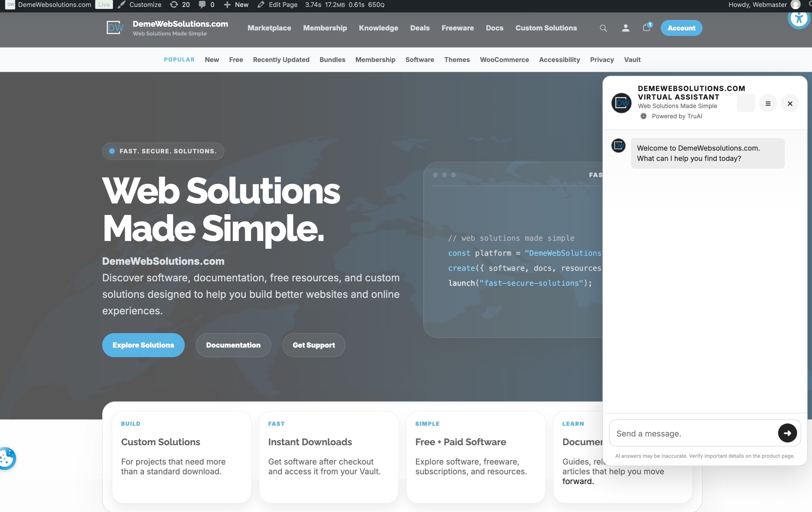Select the Themes category tab
This screenshot has height=512, width=812.
tap(456, 60)
